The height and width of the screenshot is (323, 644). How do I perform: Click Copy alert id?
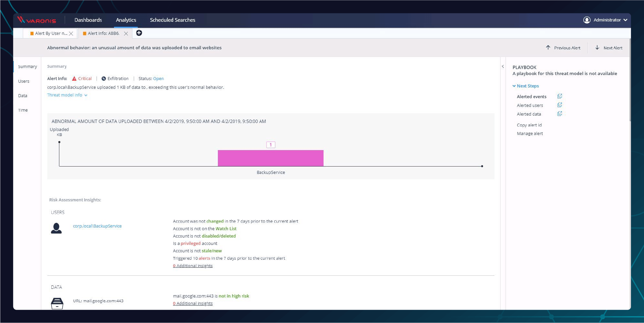[529, 125]
